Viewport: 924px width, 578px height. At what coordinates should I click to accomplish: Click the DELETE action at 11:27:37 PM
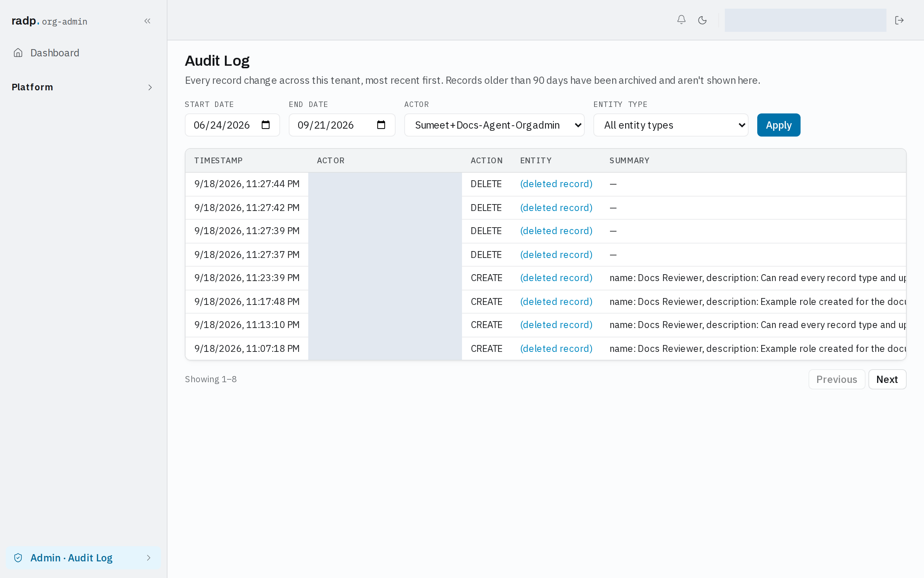tap(486, 255)
